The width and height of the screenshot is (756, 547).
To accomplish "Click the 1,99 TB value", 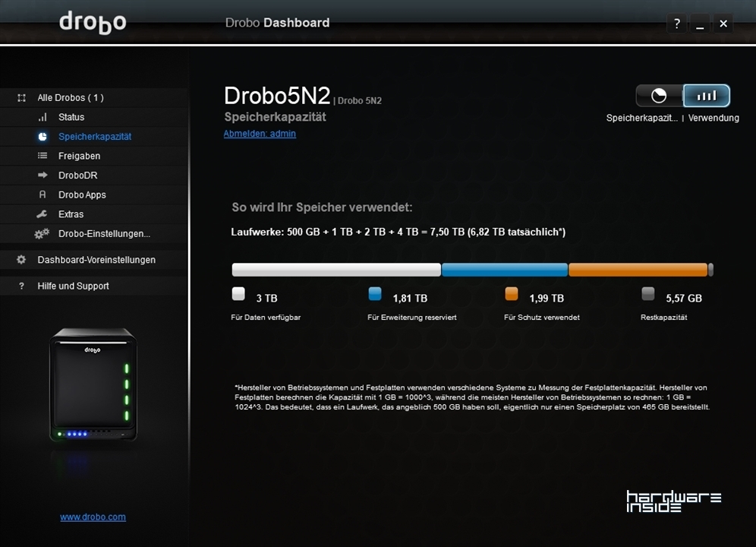I will click(x=547, y=299).
